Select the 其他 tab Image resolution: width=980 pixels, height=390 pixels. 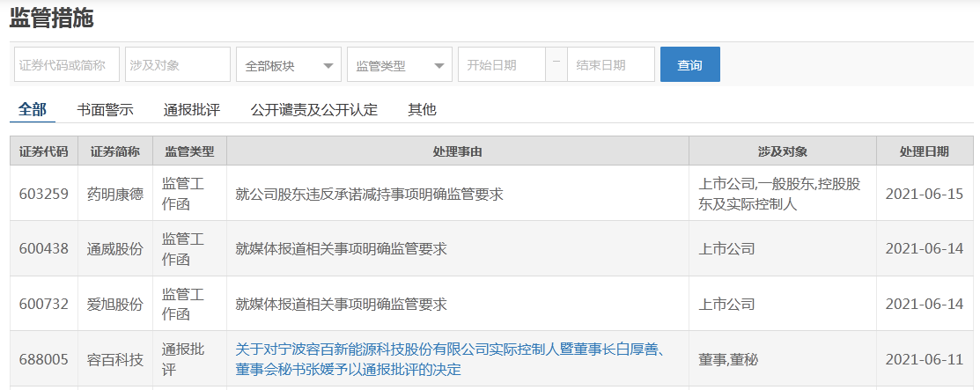click(x=422, y=110)
